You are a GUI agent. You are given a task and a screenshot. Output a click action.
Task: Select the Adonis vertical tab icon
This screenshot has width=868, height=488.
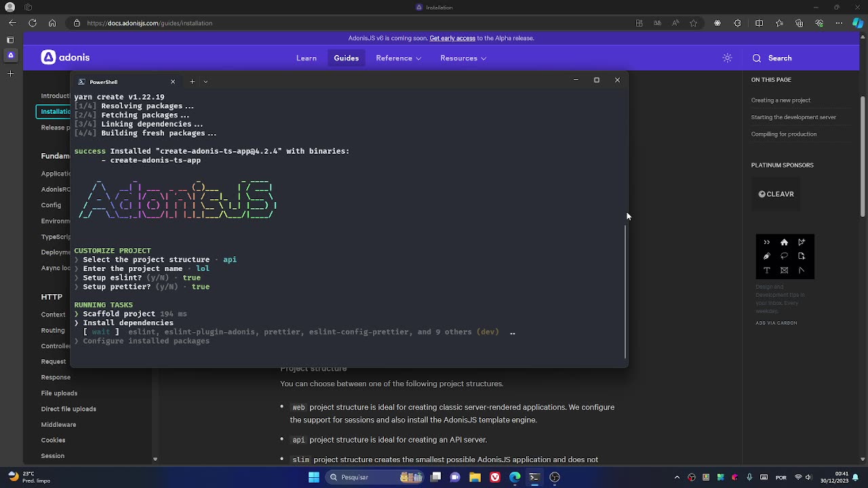tap(11, 55)
